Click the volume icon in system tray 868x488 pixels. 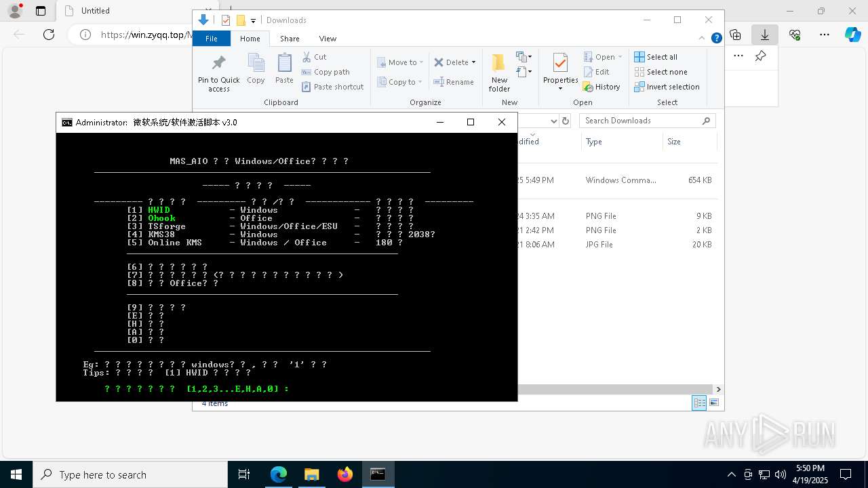[780, 474]
